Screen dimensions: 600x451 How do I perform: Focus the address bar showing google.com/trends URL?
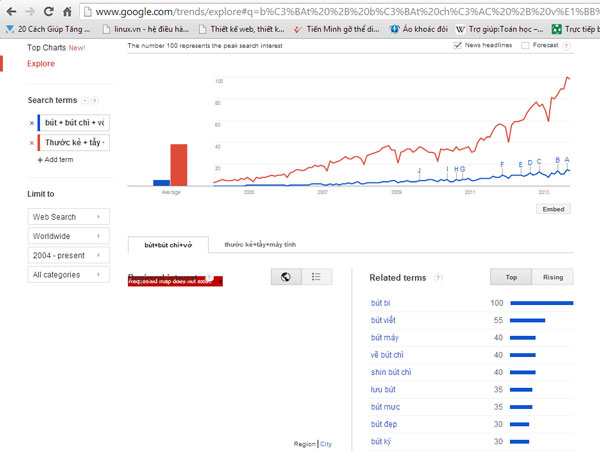341,12
